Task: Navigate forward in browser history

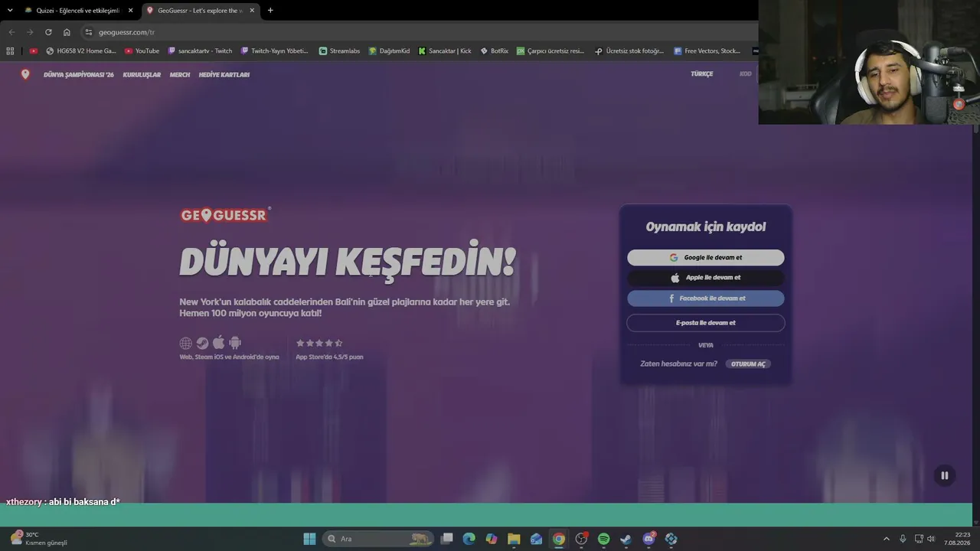Action: 30,32
